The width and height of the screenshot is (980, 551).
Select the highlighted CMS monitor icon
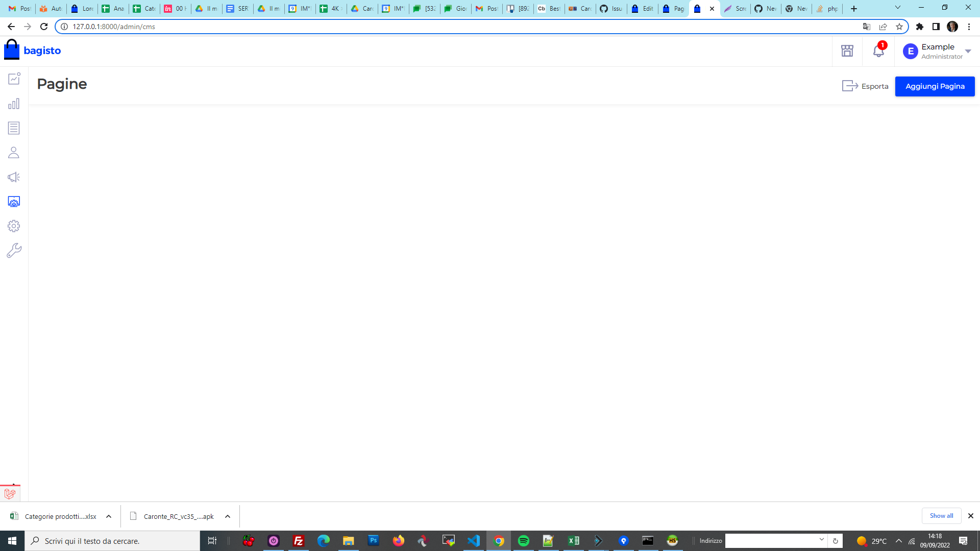pos(13,202)
